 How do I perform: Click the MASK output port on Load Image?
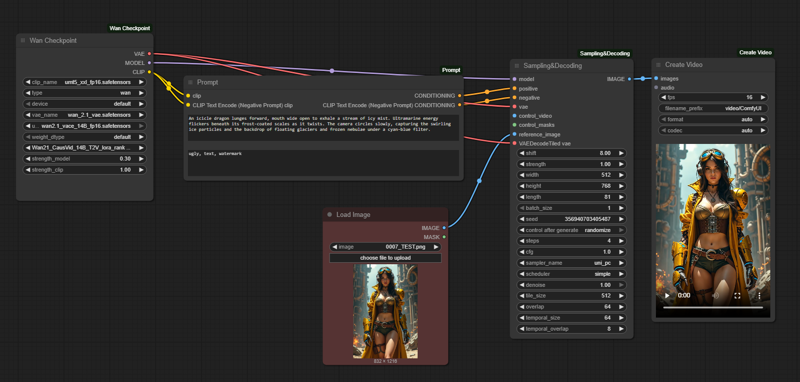444,237
